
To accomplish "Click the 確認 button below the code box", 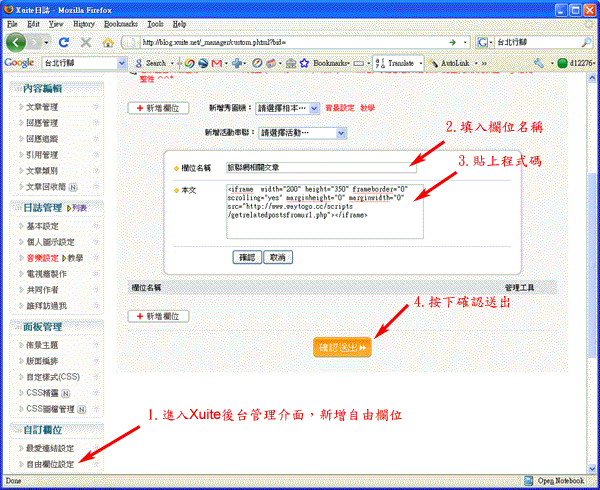I will [x=246, y=257].
